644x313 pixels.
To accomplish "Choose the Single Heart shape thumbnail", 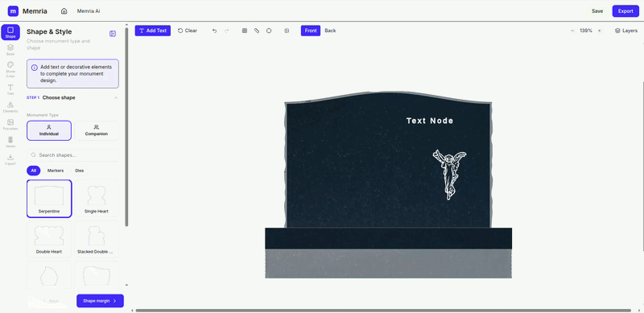I will coord(97,199).
